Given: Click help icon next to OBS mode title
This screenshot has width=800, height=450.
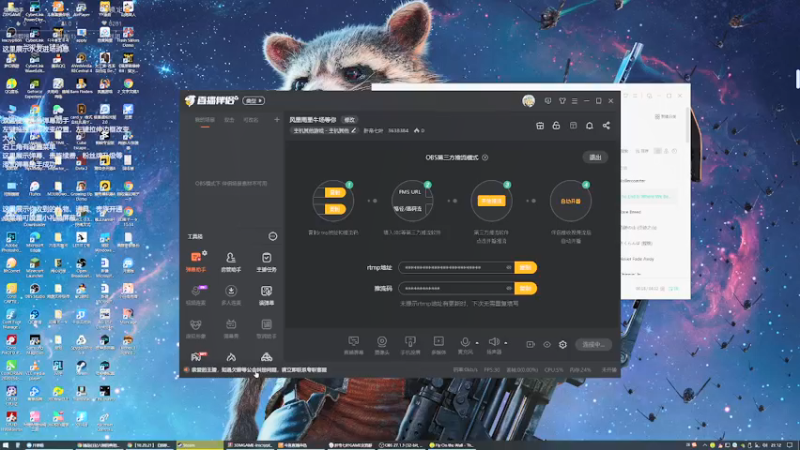Looking at the screenshot, I should point(485,157).
